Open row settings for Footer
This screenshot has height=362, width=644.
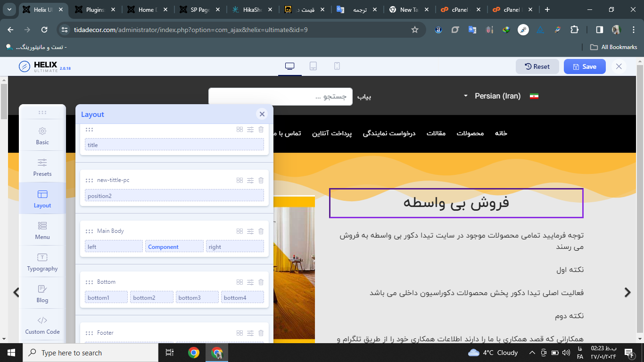250,333
